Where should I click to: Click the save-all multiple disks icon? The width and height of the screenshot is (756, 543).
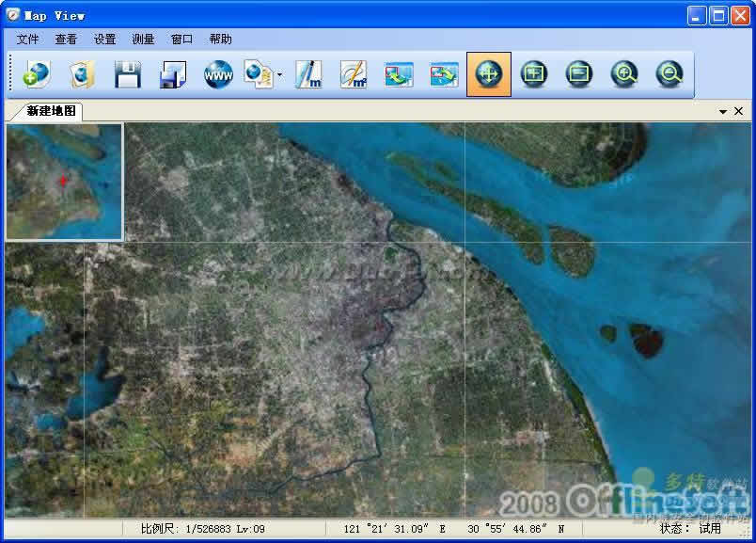coord(172,74)
